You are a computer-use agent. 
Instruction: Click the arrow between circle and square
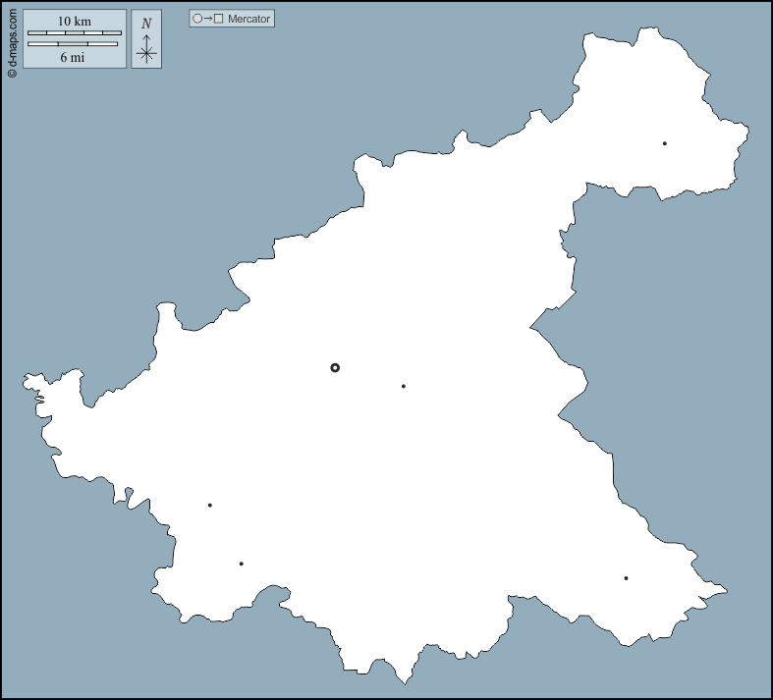[x=208, y=19]
